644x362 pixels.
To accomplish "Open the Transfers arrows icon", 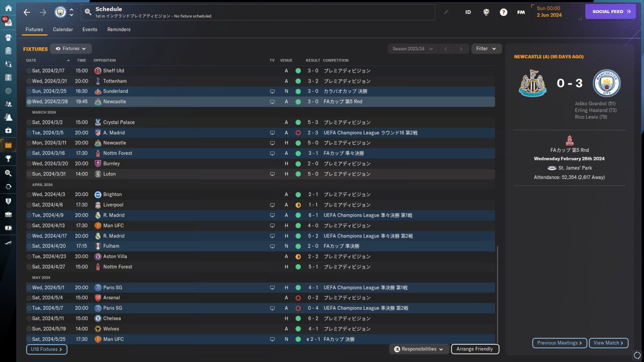I will point(8,187).
